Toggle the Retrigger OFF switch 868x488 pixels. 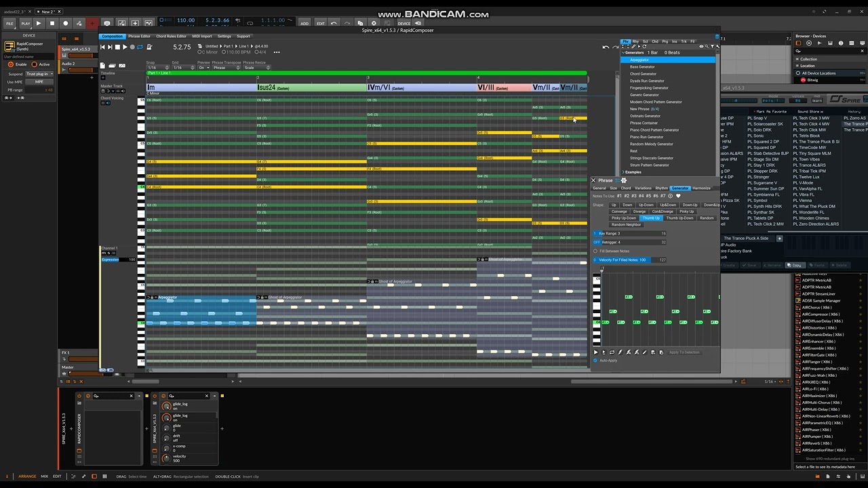(x=597, y=242)
